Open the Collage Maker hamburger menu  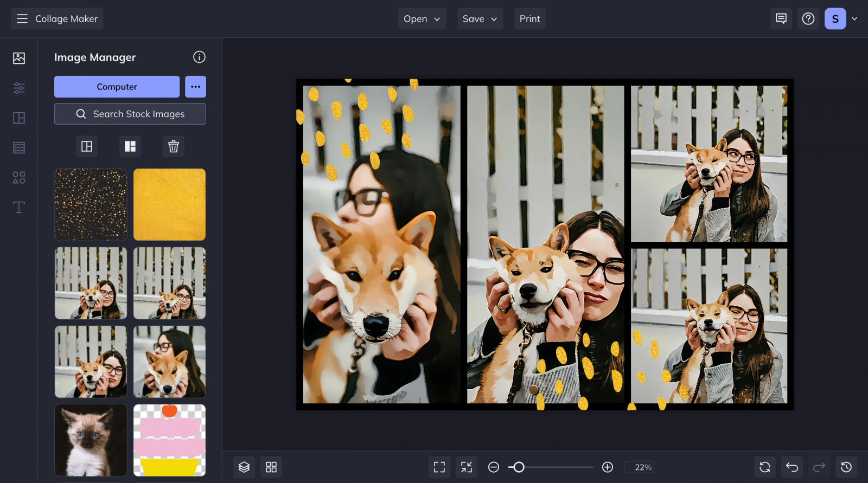[x=22, y=18]
